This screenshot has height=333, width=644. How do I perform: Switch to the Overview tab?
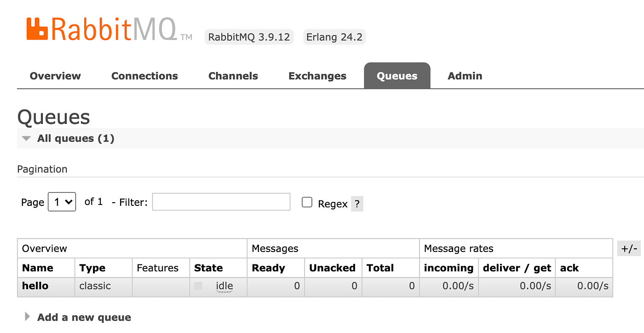[55, 76]
